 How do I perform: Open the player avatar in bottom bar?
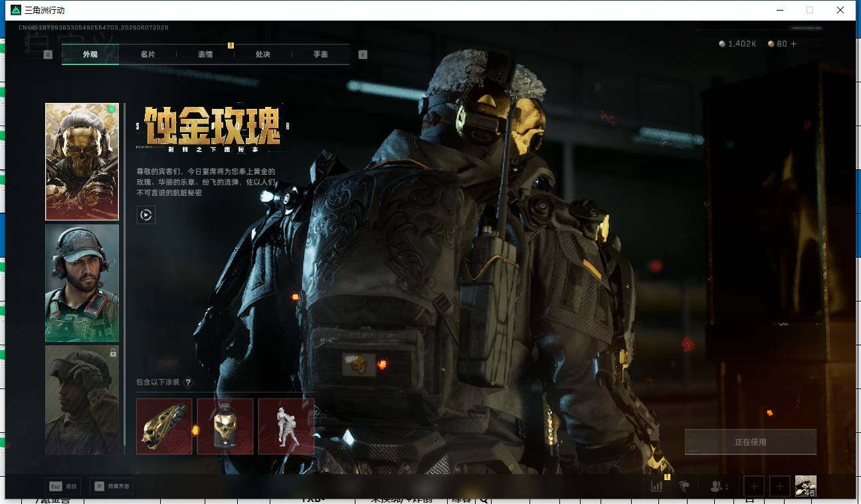point(806,486)
